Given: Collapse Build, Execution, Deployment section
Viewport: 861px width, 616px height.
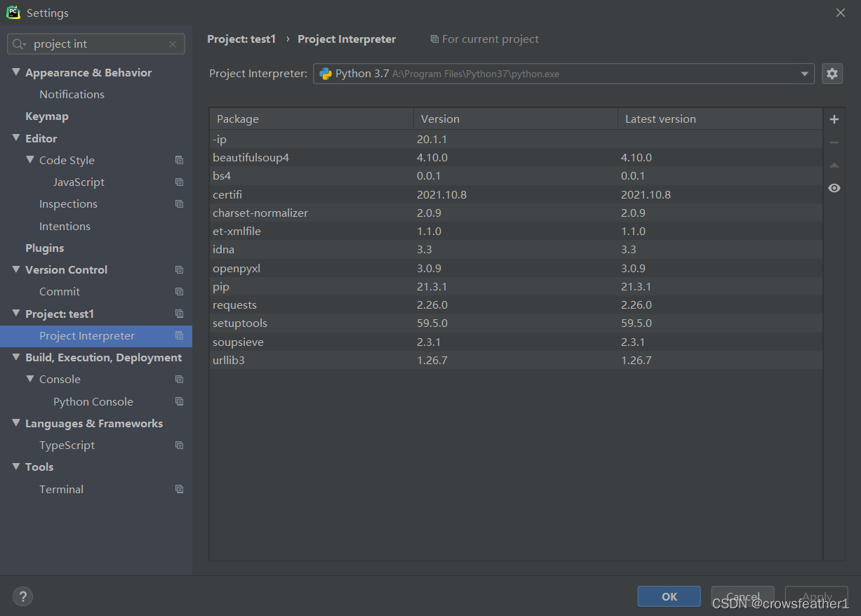Looking at the screenshot, I should coord(16,357).
